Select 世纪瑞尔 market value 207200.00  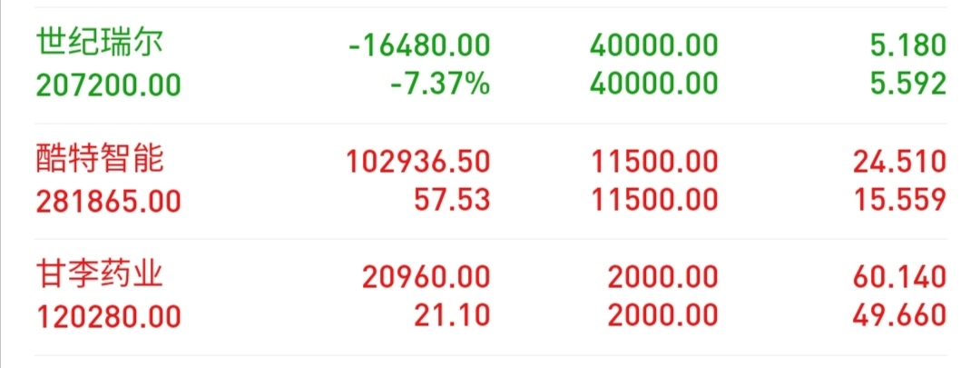click(109, 85)
